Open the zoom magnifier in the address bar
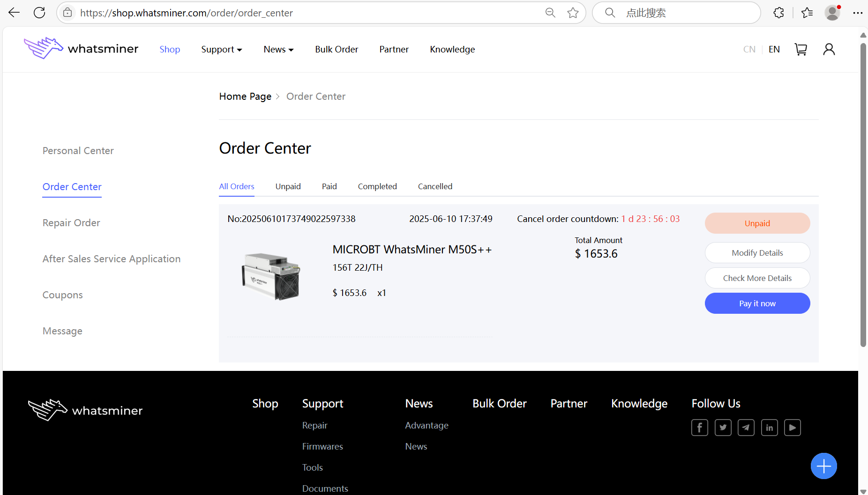 coord(550,13)
